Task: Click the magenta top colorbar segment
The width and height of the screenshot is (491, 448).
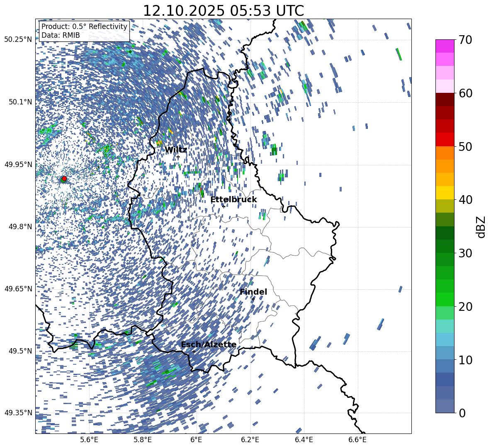Action: click(x=445, y=46)
